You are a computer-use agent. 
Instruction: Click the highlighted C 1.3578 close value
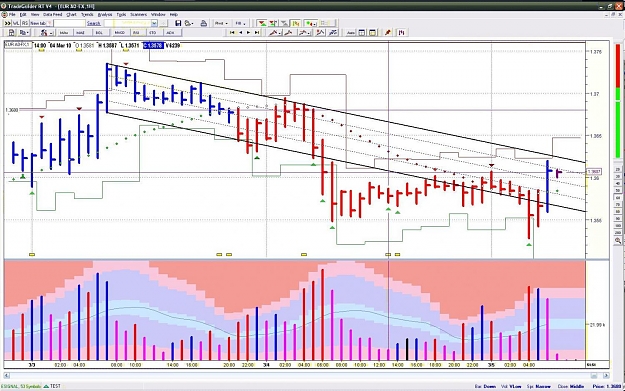(x=154, y=45)
